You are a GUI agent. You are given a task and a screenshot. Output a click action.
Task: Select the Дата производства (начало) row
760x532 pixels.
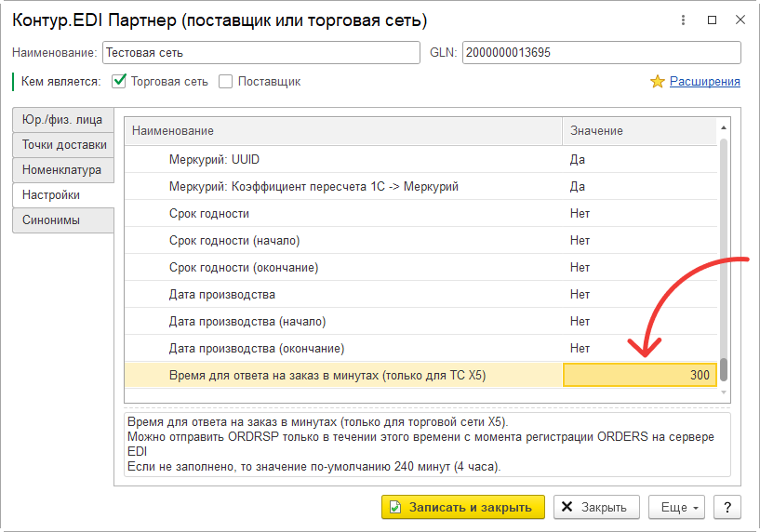click(420, 322)
